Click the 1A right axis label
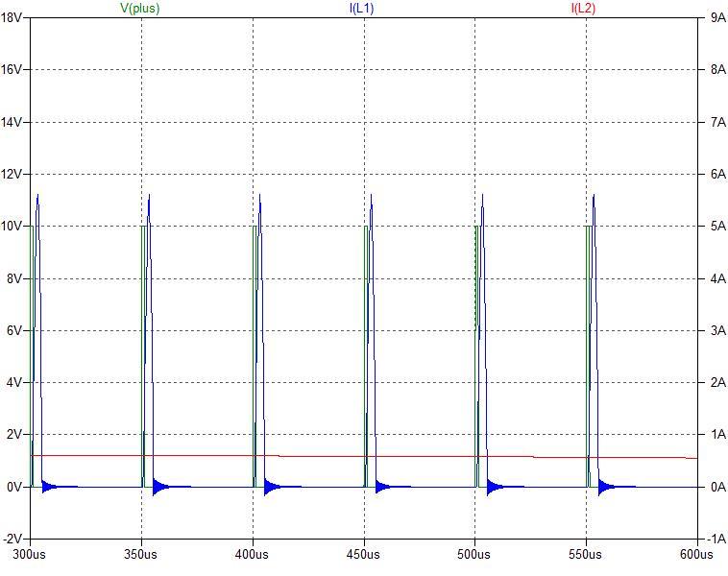Image resolution: width=728 pixels, height=576 pixels. [x=717, y=435]
